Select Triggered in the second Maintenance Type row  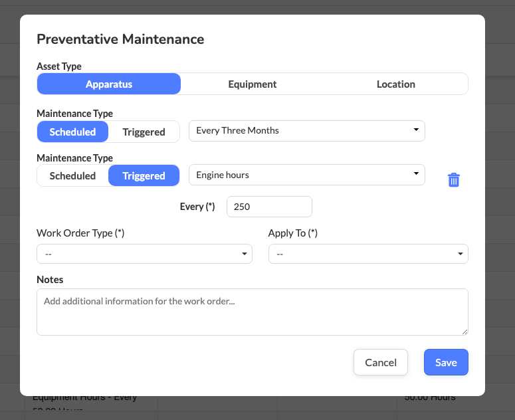[x=144, y=175]
